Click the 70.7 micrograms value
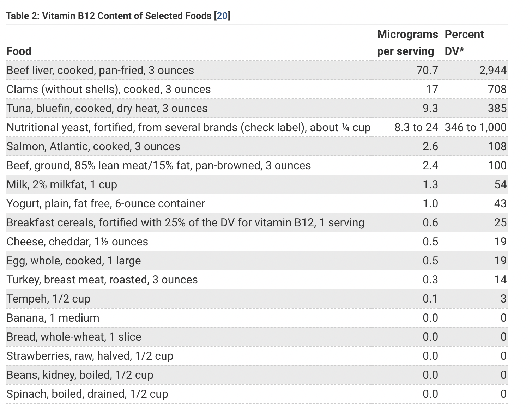 click(x=427, y=70)
